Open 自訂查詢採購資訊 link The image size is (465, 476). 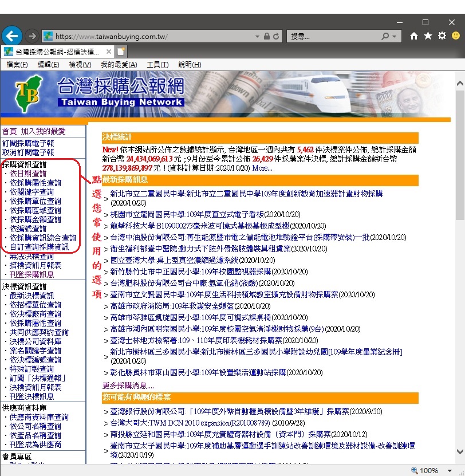click(x=39, y=247)
